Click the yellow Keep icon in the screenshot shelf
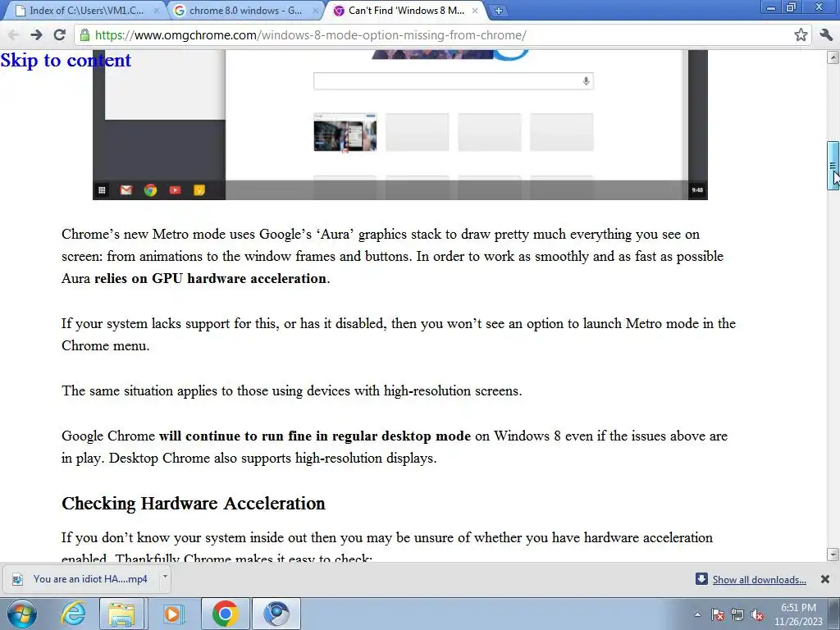This screenshot has height=630, width=840. pos(199,190)
